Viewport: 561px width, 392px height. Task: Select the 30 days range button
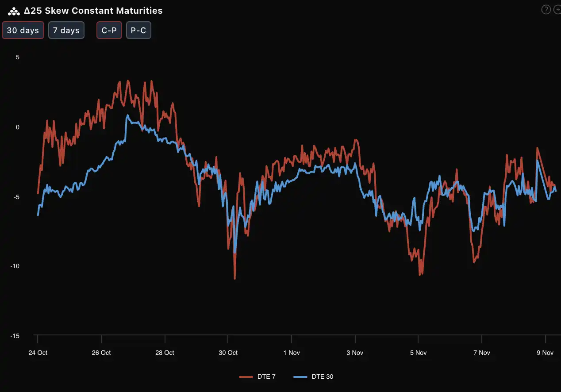pos(23,31)
